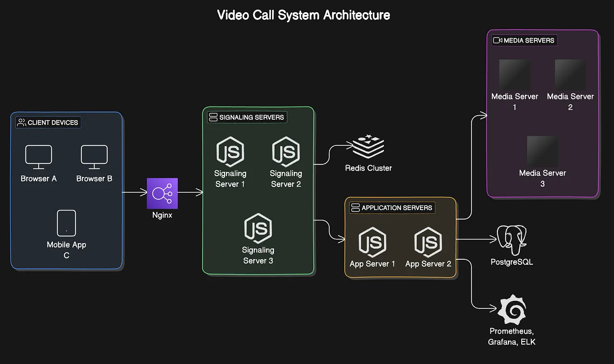Click the Redis Cluster text label

pos(368,168)
